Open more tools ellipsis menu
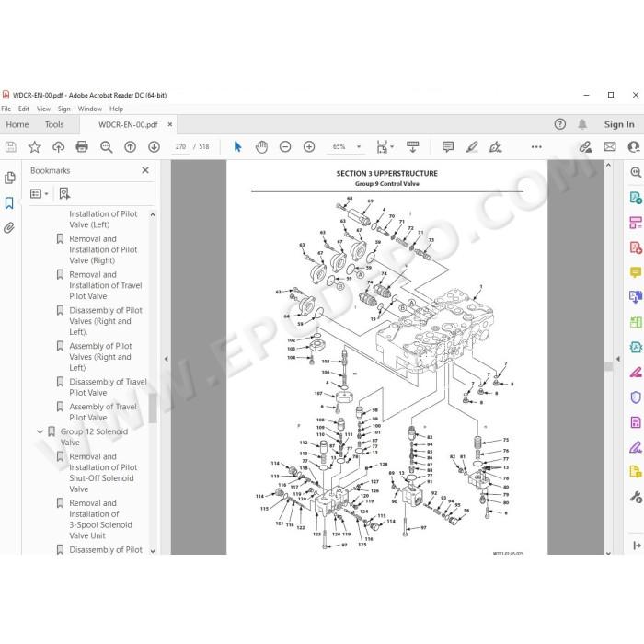Viewport: 644px width, 644px height. coord(536,146)
